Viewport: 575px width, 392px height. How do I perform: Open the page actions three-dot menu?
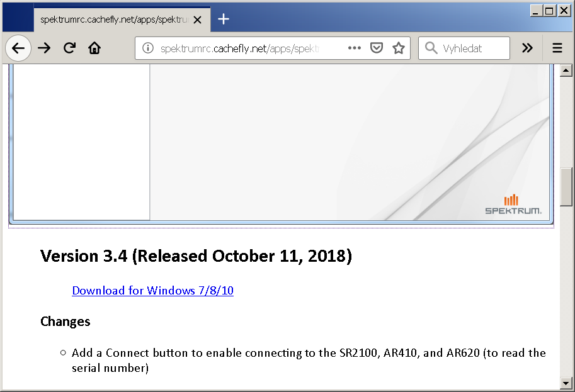pos(355,48)
